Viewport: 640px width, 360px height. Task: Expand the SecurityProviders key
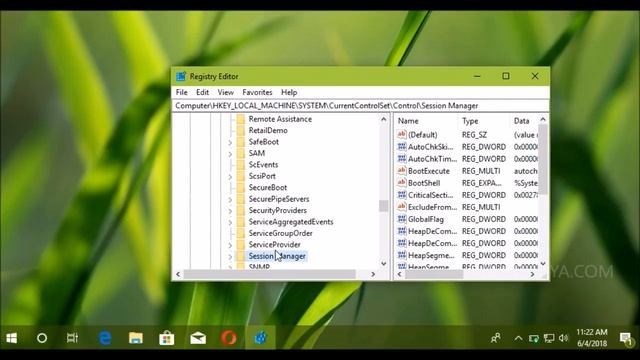230,211
